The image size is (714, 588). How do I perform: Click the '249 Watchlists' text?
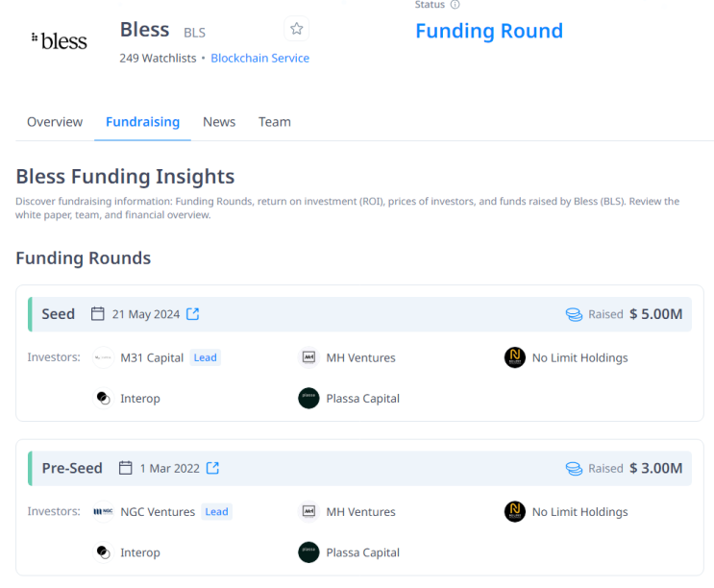click(158, 59)
